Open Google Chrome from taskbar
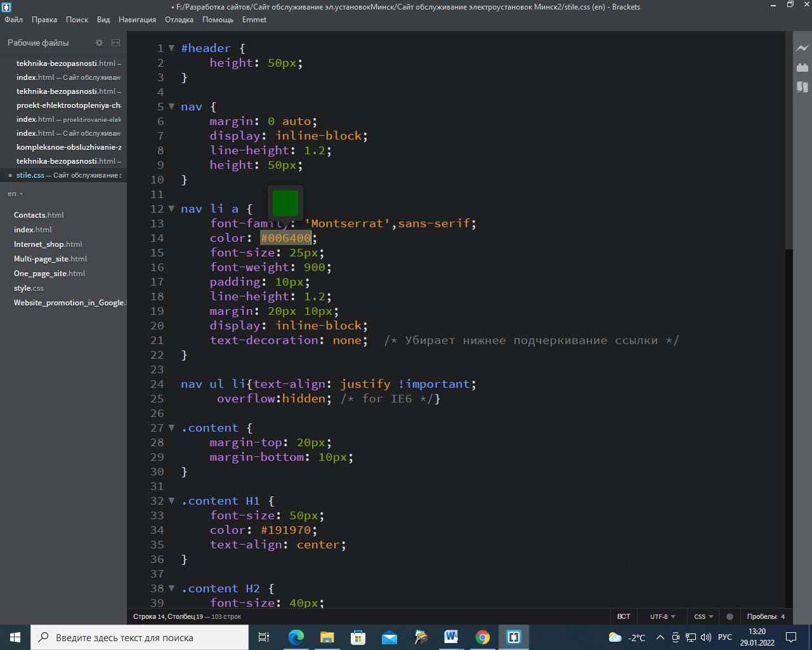 483,637
